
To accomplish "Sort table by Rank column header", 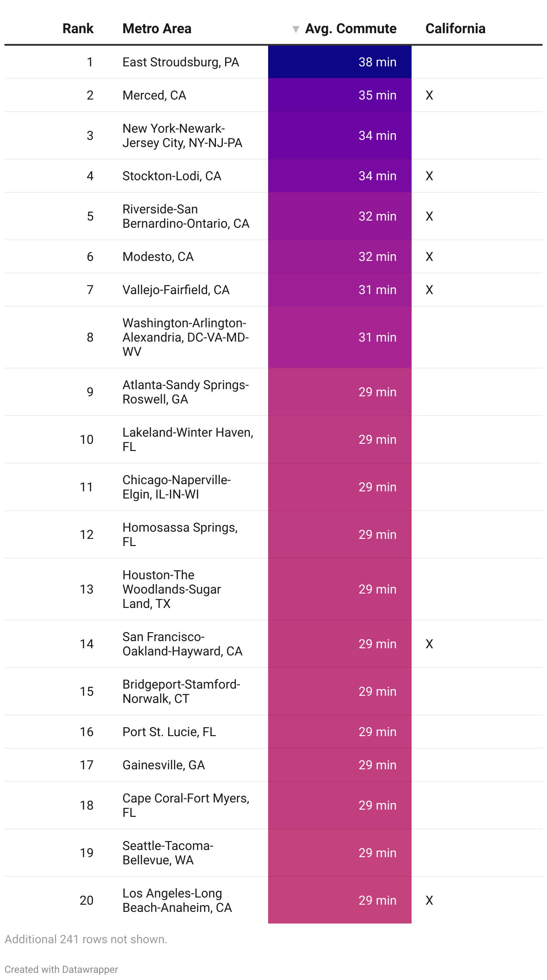I will click(78, 29).
